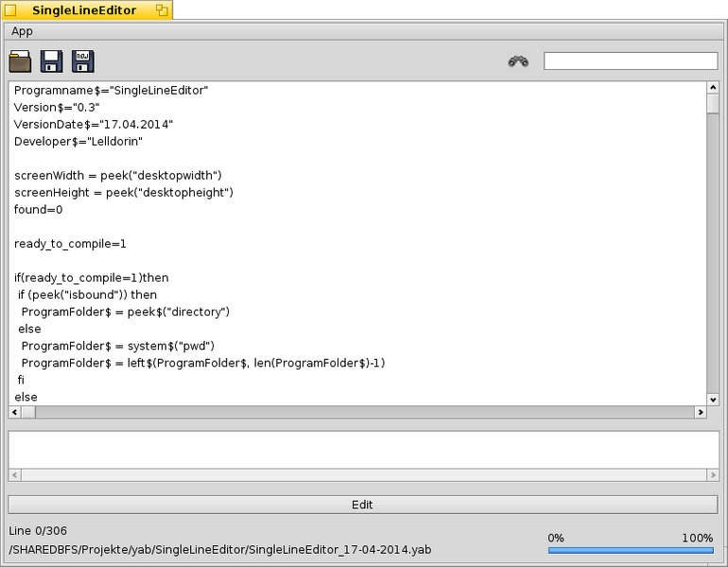
Task: Click the vertical scrollbar down arrow
Action: pos(713,400)
